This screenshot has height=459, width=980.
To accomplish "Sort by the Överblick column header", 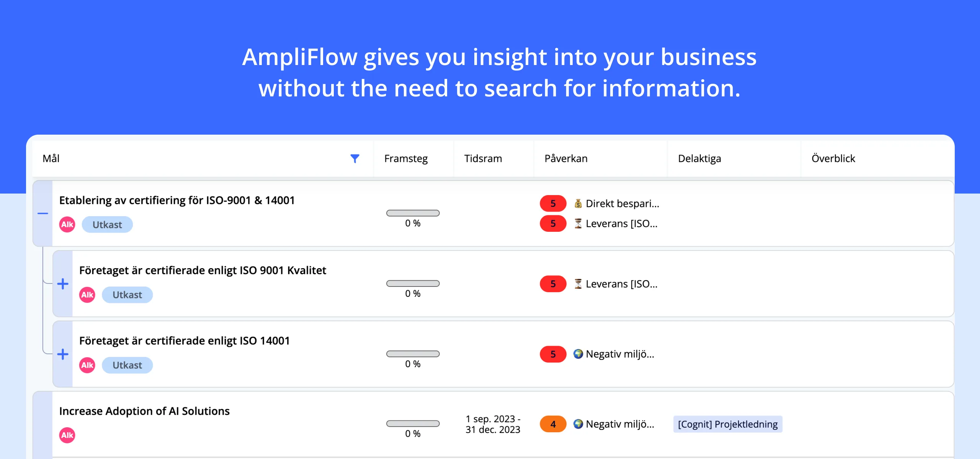I will pyautogui.click(x=833, y=158).
